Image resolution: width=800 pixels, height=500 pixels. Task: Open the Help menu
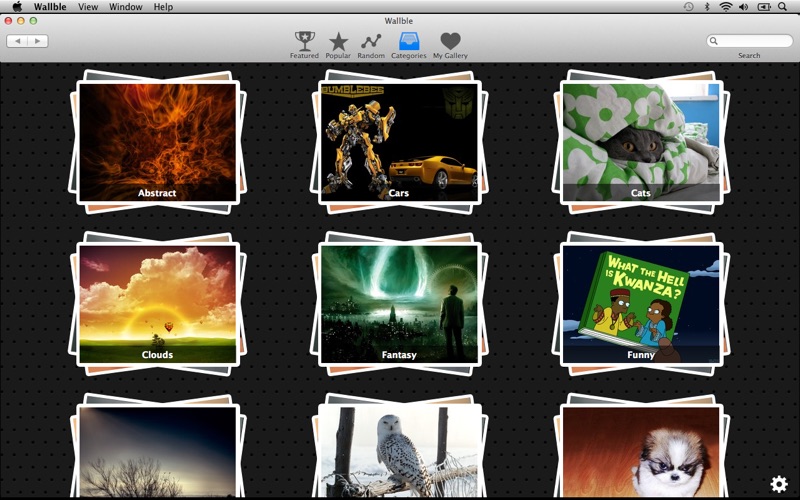tap(162, 7)
